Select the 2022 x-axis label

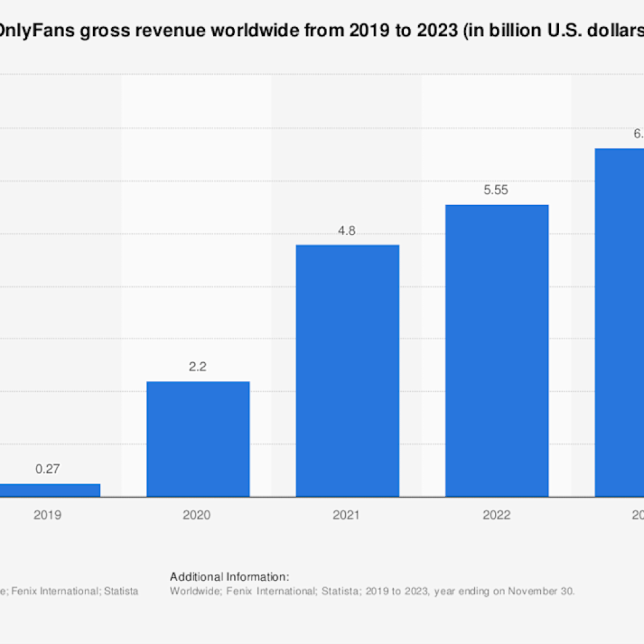point(496,515)
